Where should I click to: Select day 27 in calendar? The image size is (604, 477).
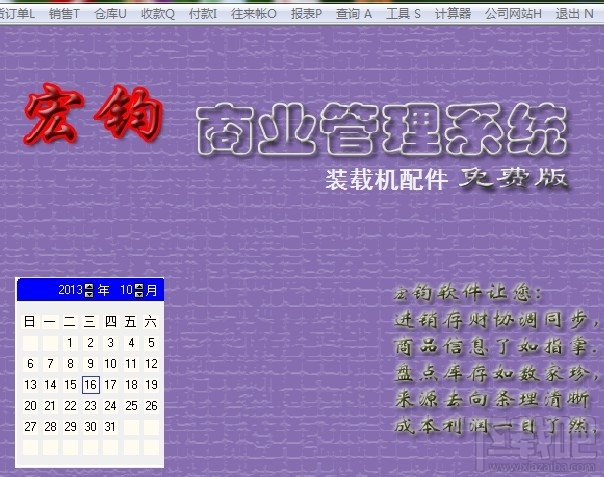pos(30,427)
